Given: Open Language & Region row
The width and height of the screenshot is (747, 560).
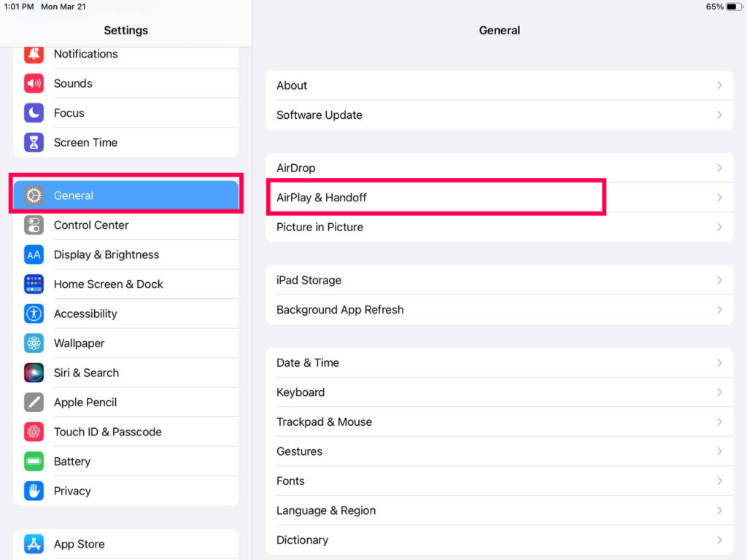Looking at the screenshot, I should (x=499, y=510).
